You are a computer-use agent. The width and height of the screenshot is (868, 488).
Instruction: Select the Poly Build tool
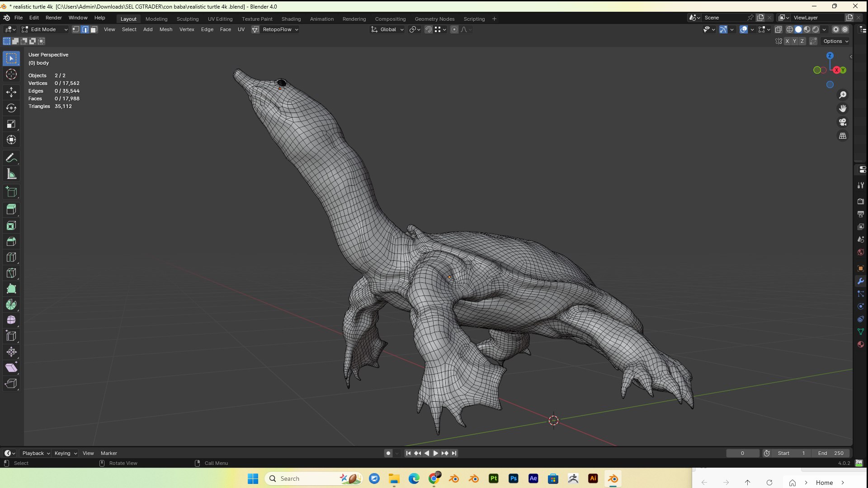[x=11, y=289]
